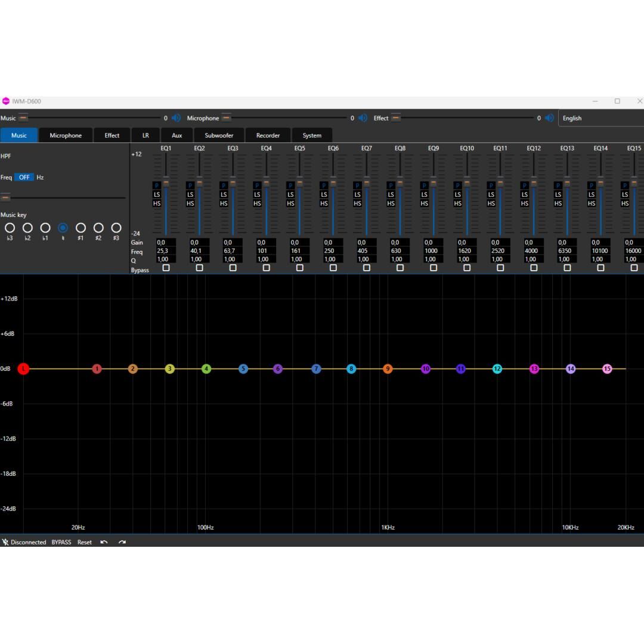644x644 pixels.
Task: Enable the Bypass checkbox for EQ1
Action: (166, 268)
